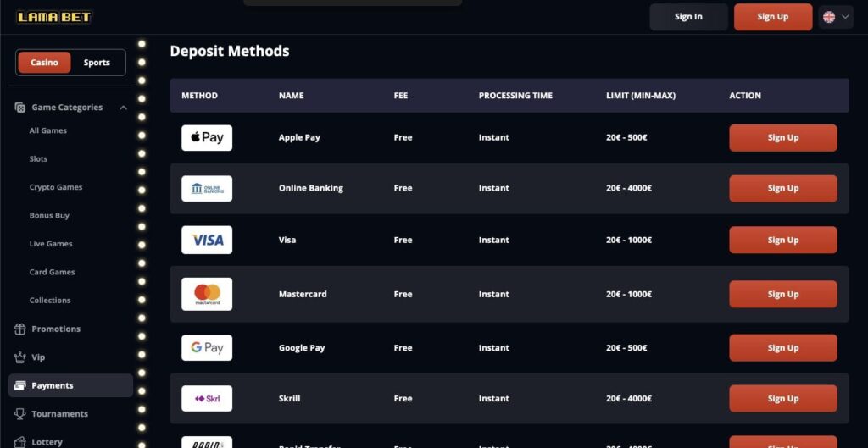Viewport: 868px width, 448px height.
Task: Click the VIP crown icon
Action: click(x=20, y=357)
